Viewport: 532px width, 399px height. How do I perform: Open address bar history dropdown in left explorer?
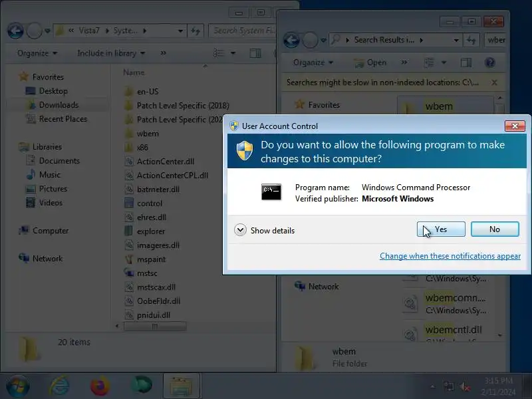tap(181, 31)
